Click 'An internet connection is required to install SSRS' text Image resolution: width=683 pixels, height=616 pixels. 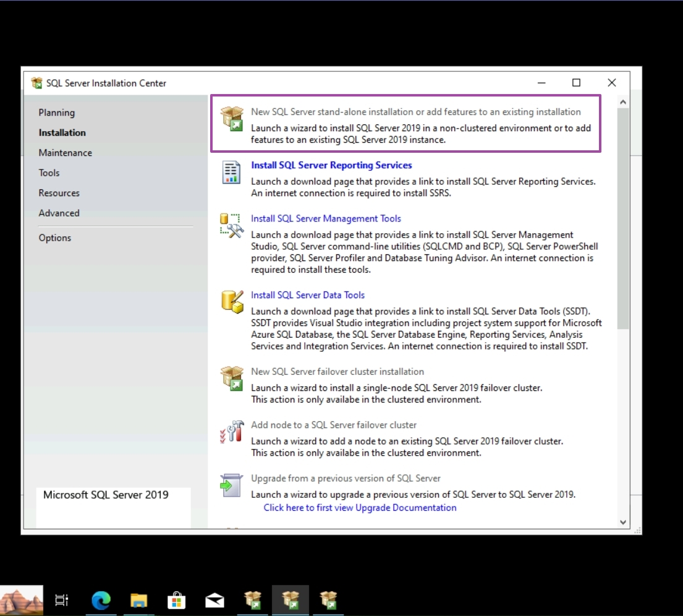tap(350, 193)
